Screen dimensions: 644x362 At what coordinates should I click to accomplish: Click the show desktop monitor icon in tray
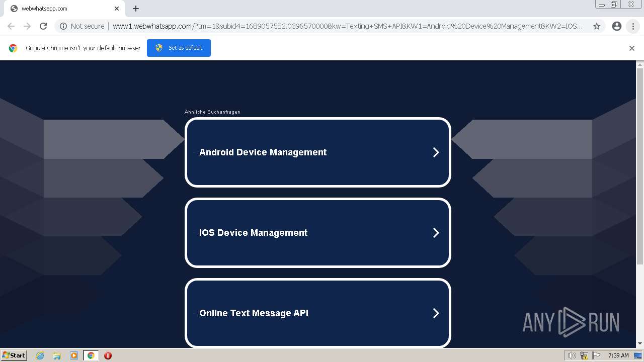pyautogui.click(x=638, y=355)
